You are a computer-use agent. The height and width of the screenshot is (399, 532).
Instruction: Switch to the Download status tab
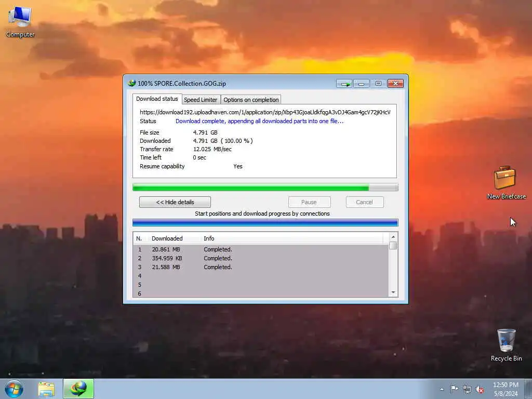pyautogui.click(x=157, y=99)
